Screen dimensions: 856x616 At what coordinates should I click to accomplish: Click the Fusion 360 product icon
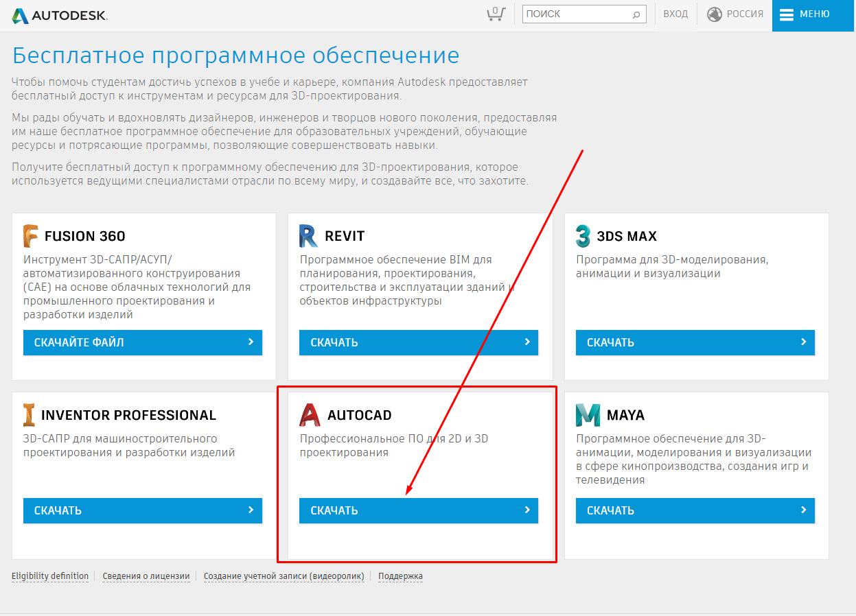(31, 236)
